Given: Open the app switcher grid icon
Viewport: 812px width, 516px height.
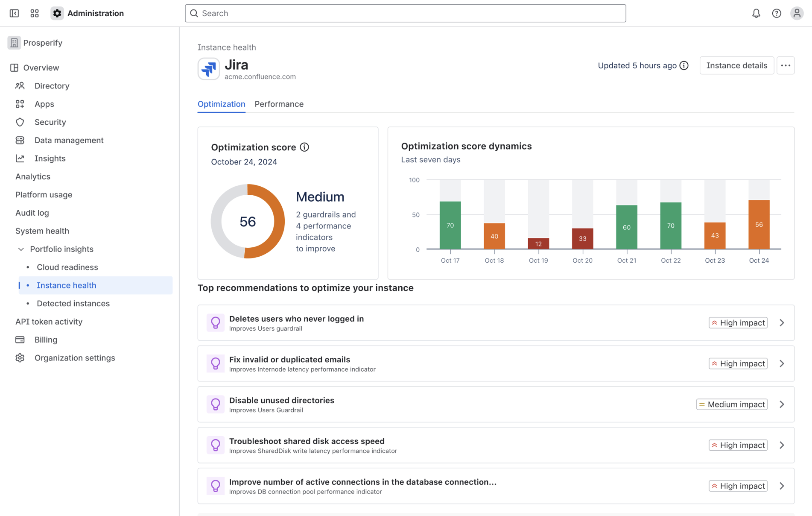Looking at the screenshot, I should point(35,13).
